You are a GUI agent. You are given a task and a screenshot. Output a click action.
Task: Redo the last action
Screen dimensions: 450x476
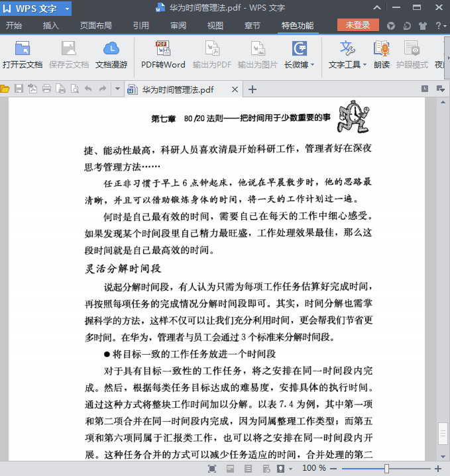(103, 89)
